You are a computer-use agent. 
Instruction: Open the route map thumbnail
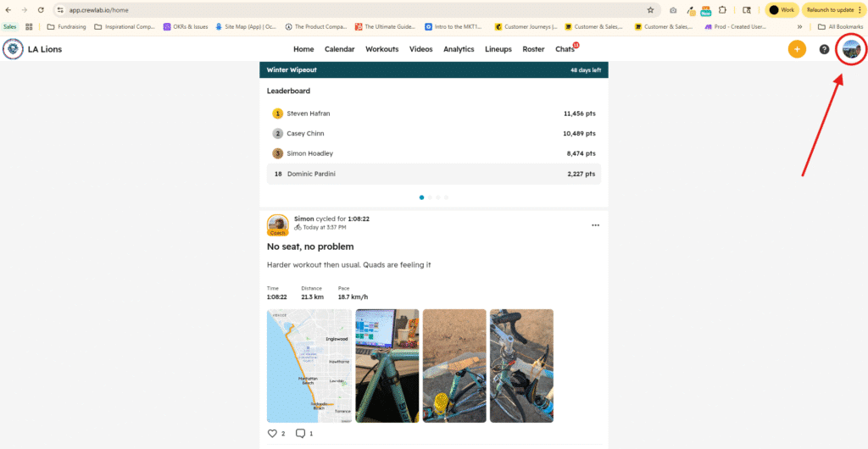tap(309, 365)
